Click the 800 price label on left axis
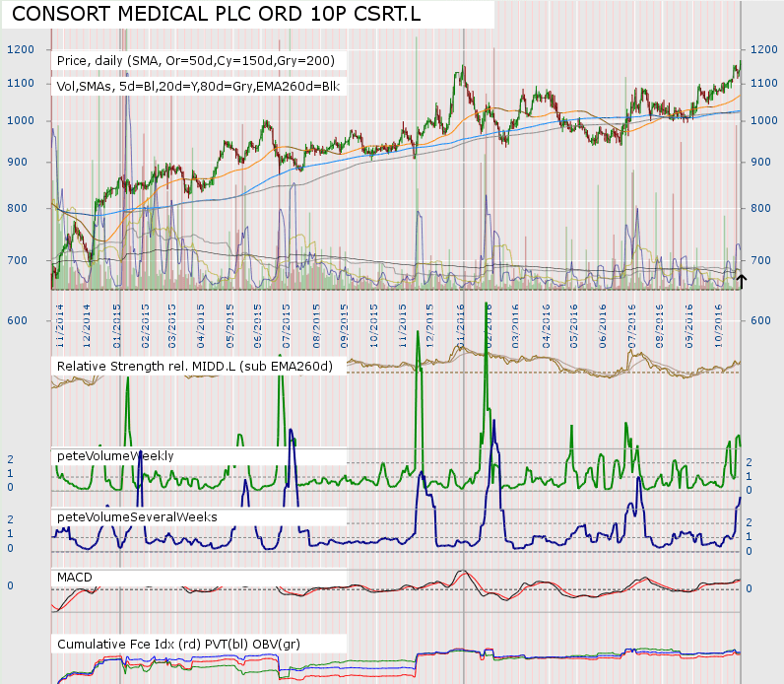The image size is (784, 684). [x=17, y=208]
